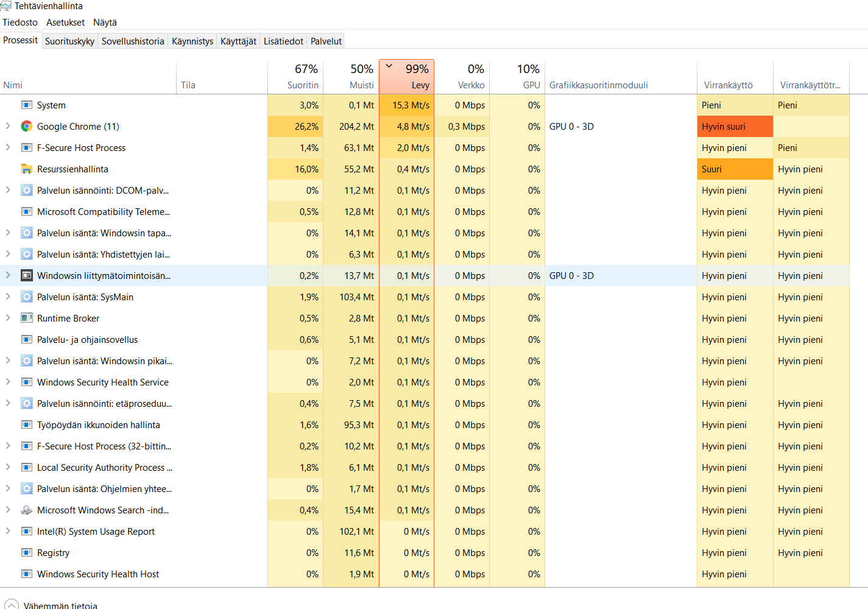The image size is (868, 609).
Task: Expand the Google Chrome (11) process group
Action: click(8, 126)
